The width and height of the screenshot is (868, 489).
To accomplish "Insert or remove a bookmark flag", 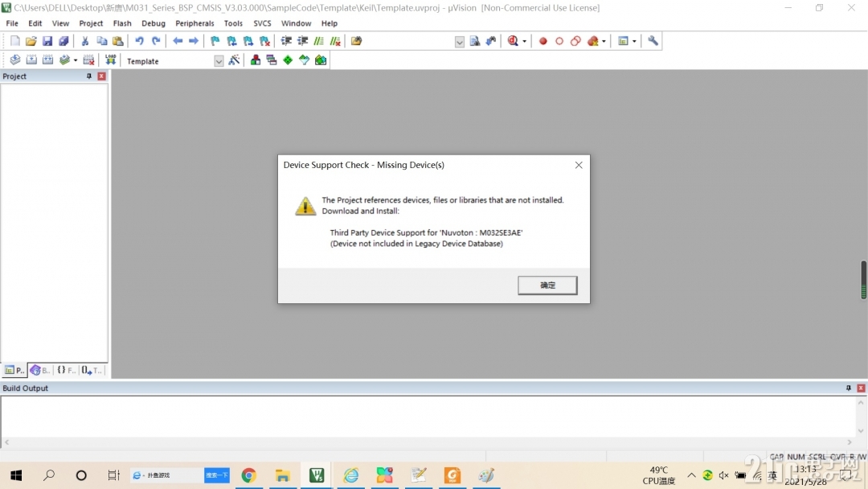I will point(215,41).
